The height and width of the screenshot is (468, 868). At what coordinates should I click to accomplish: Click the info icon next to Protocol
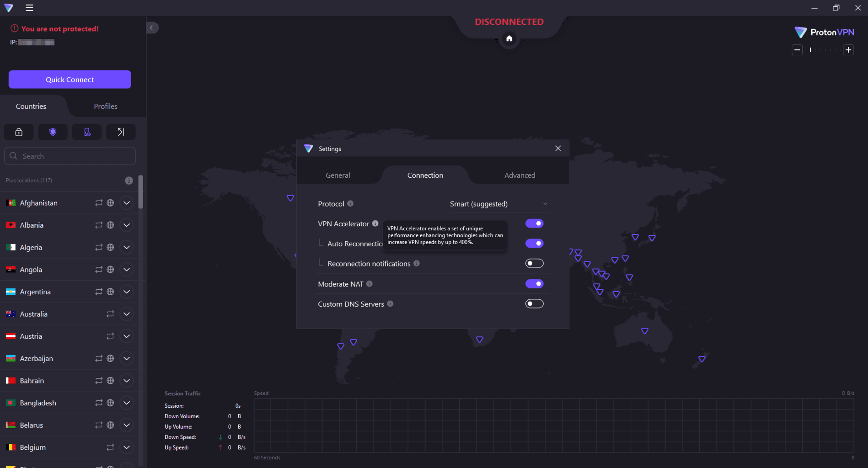click(x=350, y=204)
